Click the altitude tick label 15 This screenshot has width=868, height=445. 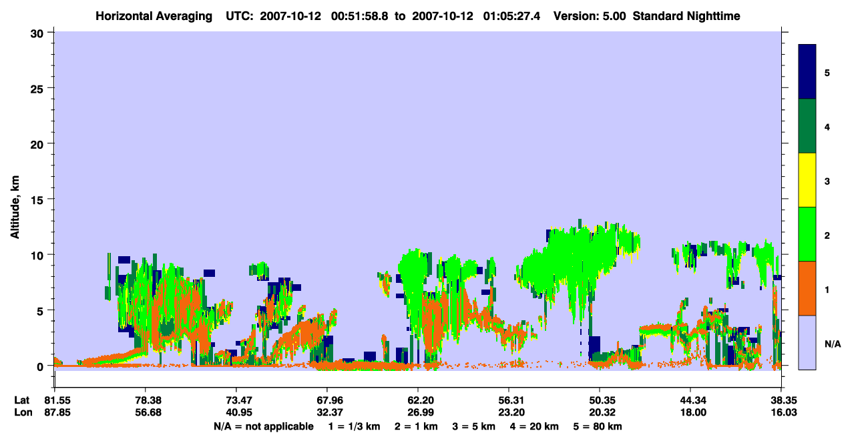38,199
